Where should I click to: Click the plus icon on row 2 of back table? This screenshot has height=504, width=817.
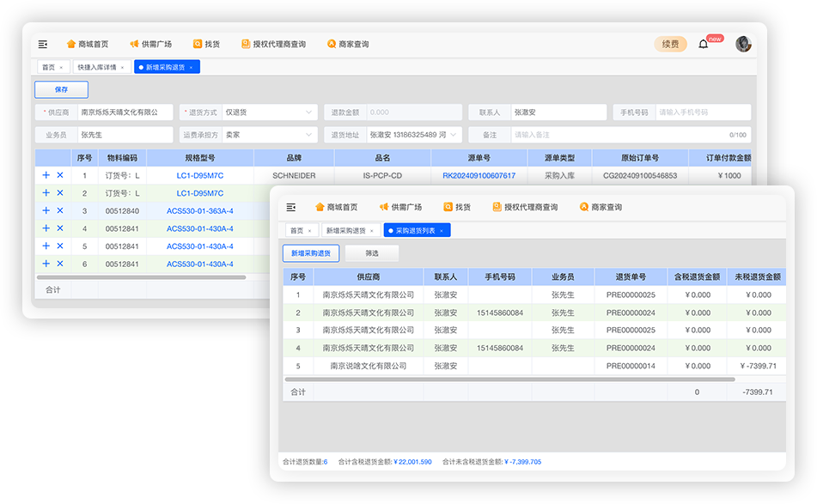pos(46,192)
